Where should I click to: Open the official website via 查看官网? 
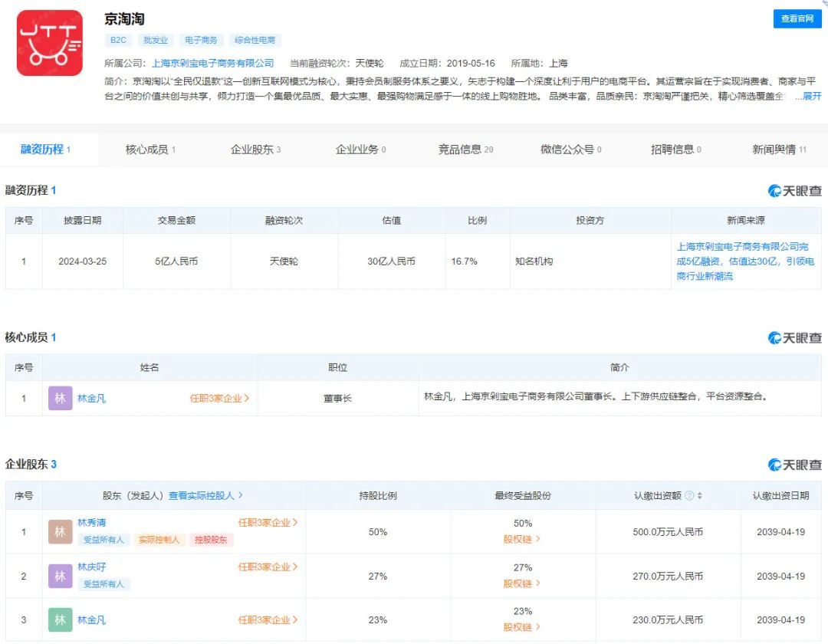(797, 18)
